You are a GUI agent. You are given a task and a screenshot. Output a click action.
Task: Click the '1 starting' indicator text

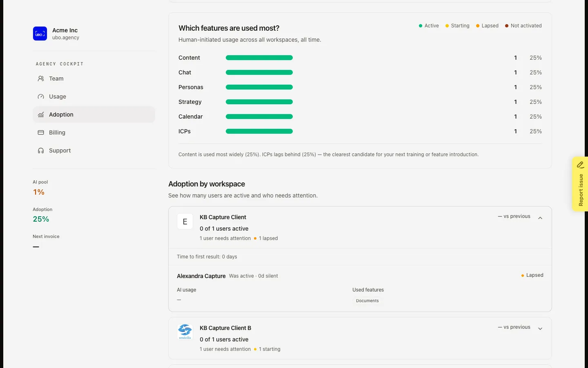[x=269, y=349]
